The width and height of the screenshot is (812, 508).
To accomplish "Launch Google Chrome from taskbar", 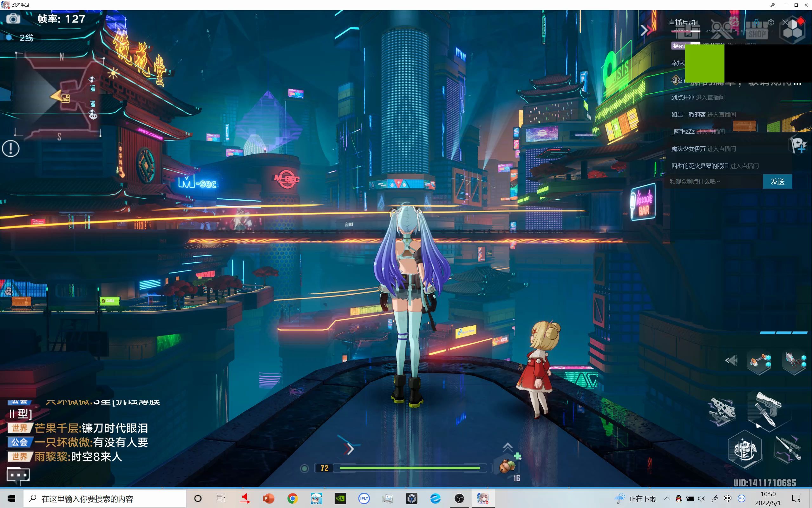I will click(x=292, y=498).
